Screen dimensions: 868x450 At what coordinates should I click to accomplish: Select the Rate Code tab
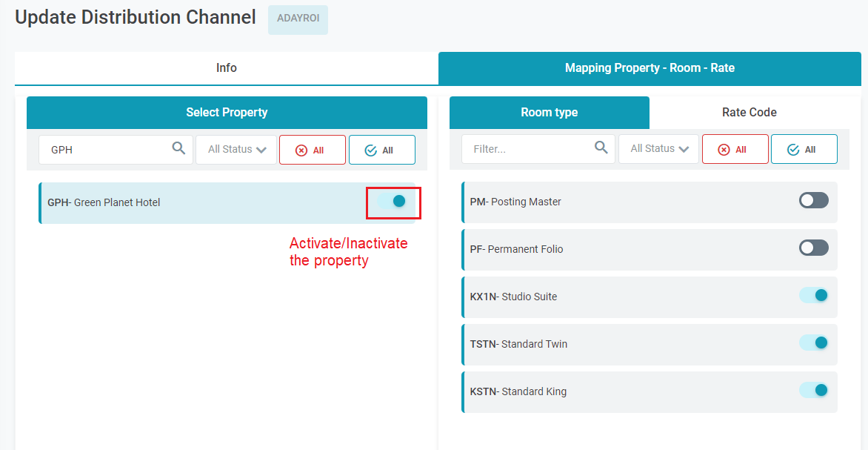pos(749,113)
